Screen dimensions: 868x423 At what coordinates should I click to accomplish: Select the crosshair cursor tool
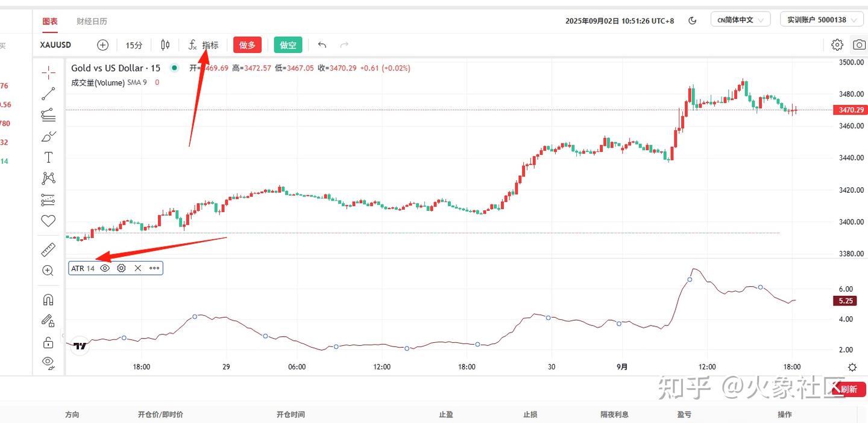[48, 73]
